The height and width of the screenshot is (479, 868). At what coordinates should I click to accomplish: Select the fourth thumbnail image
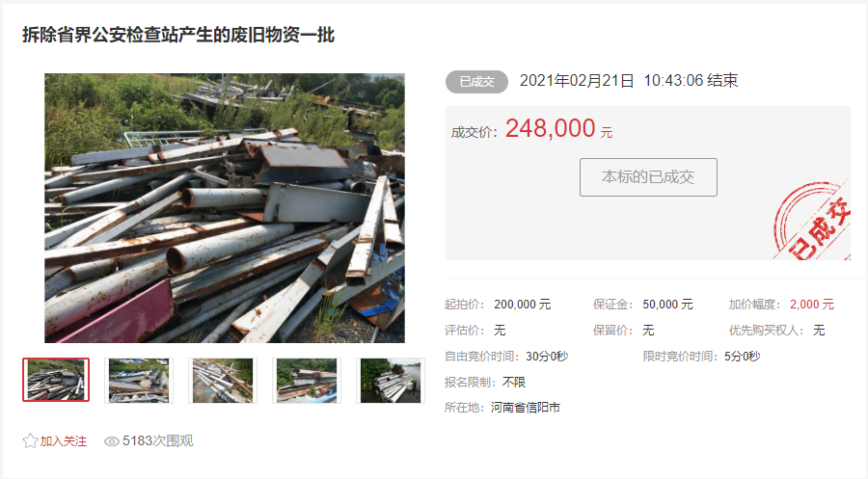coord(307,380)
